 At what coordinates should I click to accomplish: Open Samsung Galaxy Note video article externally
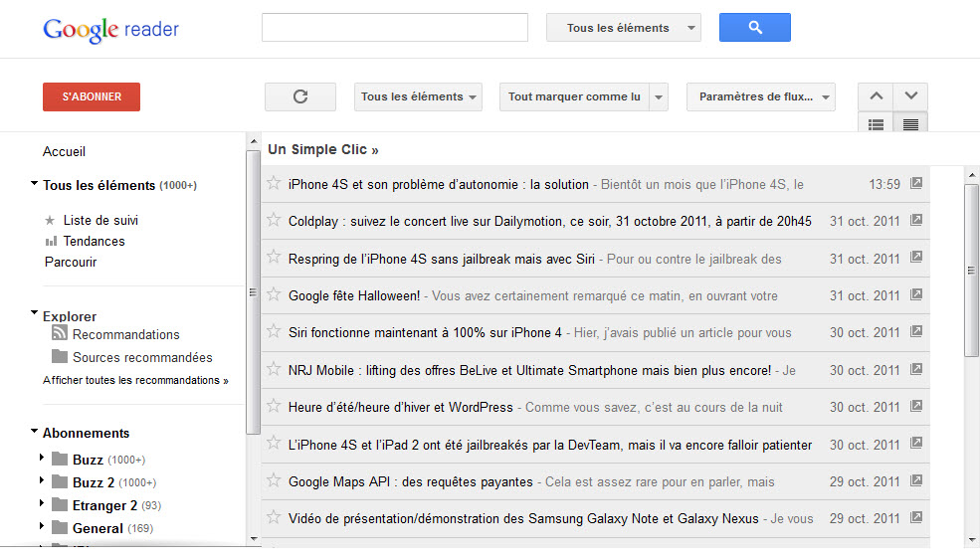click(x=916, y=517)
